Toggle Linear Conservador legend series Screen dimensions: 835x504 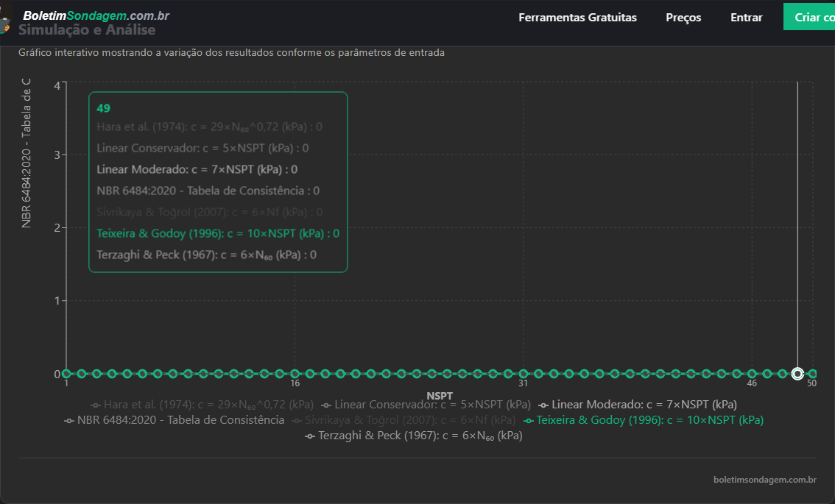coord(426,404)
